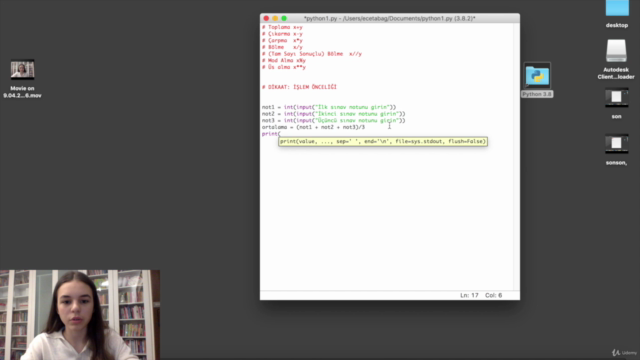The height and width of the screenshot is (360, 640).
Task: Click the comment line '# Bölme x/y'
Action: pos(282,47)
